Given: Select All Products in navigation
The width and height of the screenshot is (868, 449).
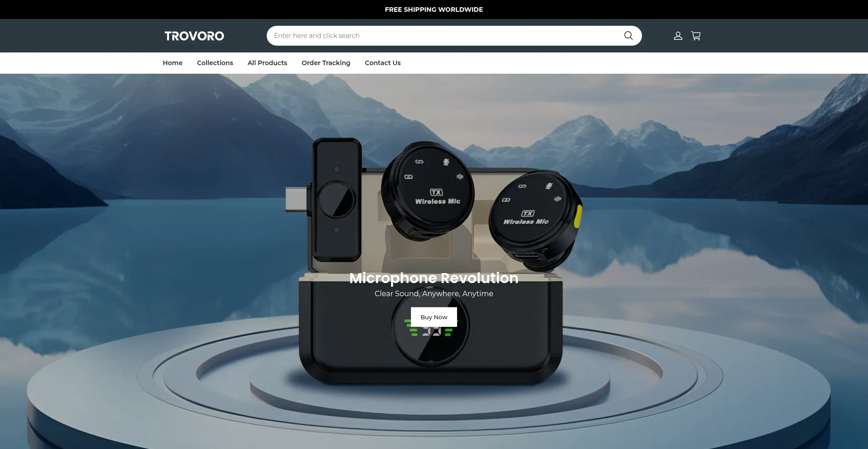Looking at the screenshot, I should [267, 63].
